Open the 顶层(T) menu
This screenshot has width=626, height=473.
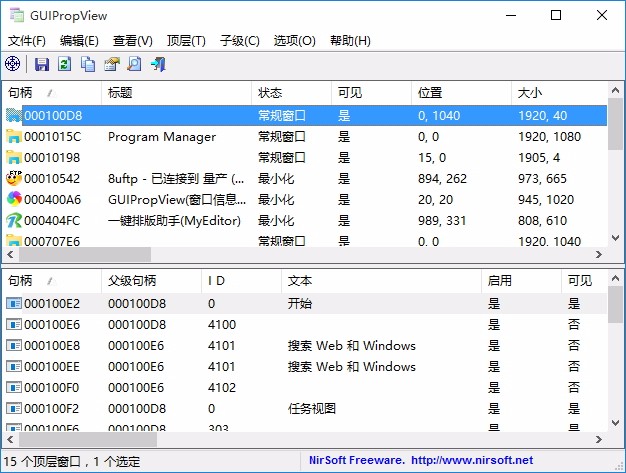[x=186, y=40]
